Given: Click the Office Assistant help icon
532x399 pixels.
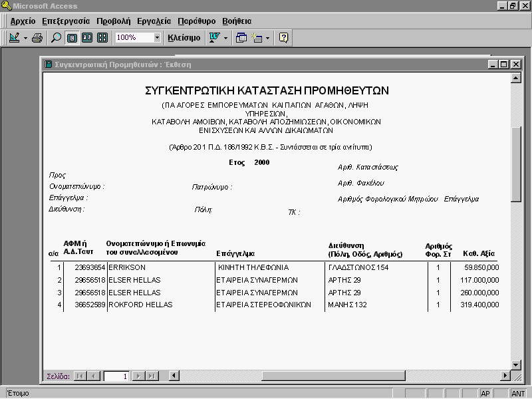Looking at the screenshot, I should point(284,37).
